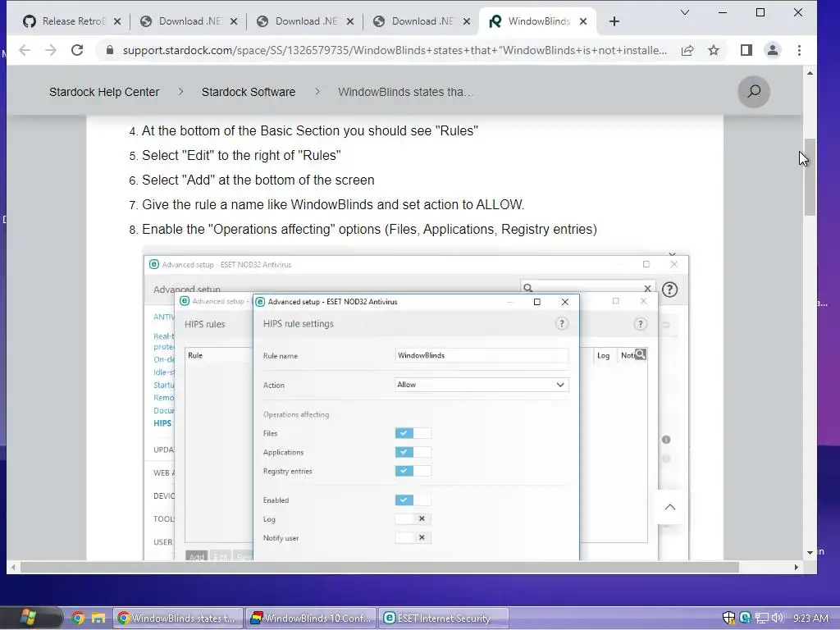Click the scrollbar down arrow
Image resolution: width=840 pixels, height=630 pixels.
coord(810,552)
